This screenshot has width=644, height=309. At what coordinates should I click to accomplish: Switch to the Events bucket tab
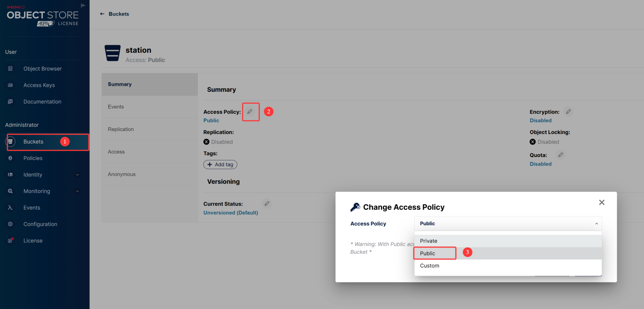tap(149, 107)
